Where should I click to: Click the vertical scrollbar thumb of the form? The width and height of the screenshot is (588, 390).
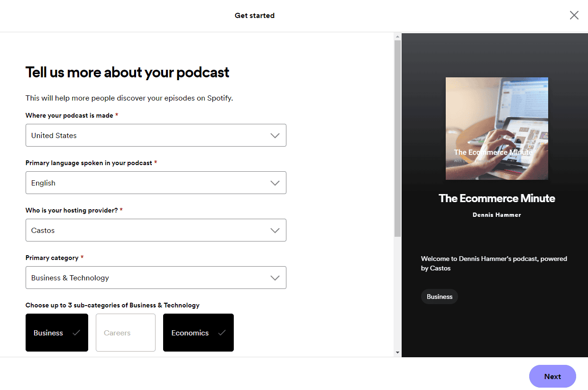point(397,139)
